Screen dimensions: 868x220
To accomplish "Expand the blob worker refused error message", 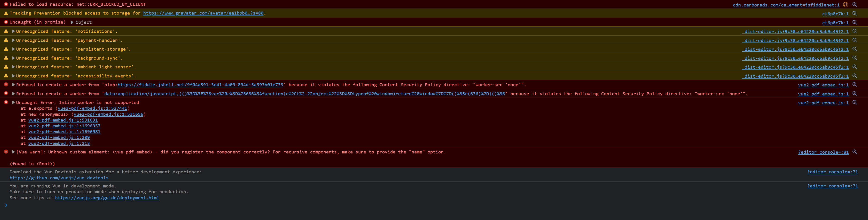I will pos(13,85).
